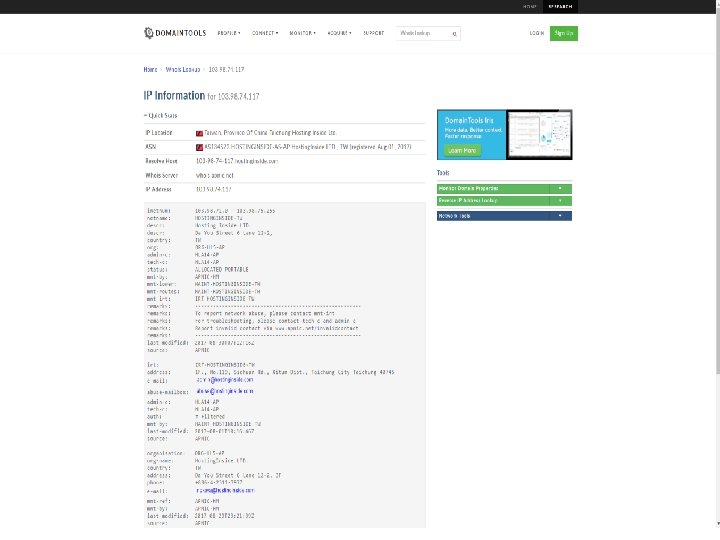Click the abuse-mailbox email link
This screenshot has height=540, width=720.
click(225, 391)
